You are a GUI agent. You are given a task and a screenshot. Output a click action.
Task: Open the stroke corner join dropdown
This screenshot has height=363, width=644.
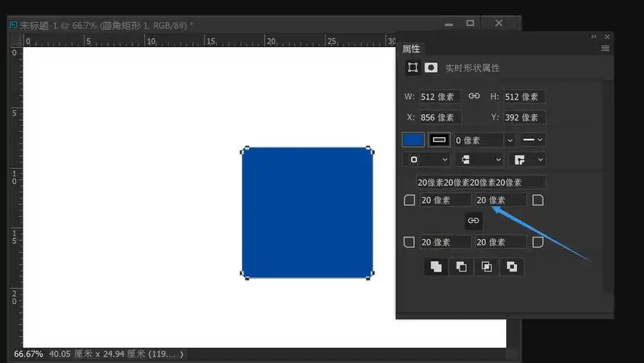coord(527,160)
